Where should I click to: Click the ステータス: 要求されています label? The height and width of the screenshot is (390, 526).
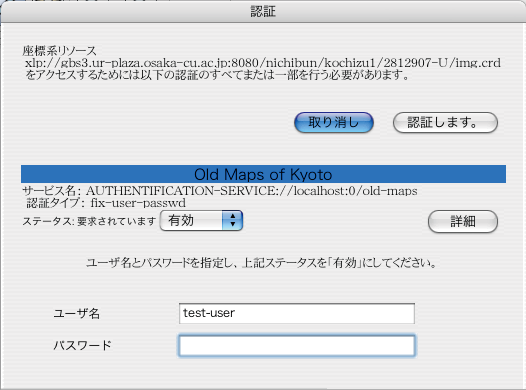[89, 221]
